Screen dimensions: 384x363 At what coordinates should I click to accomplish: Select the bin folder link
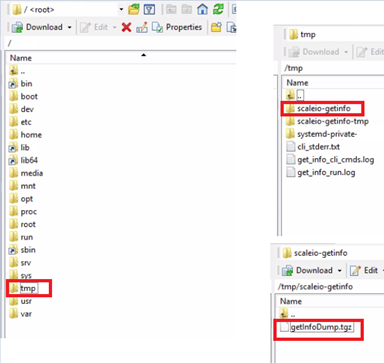click(20, 84)
